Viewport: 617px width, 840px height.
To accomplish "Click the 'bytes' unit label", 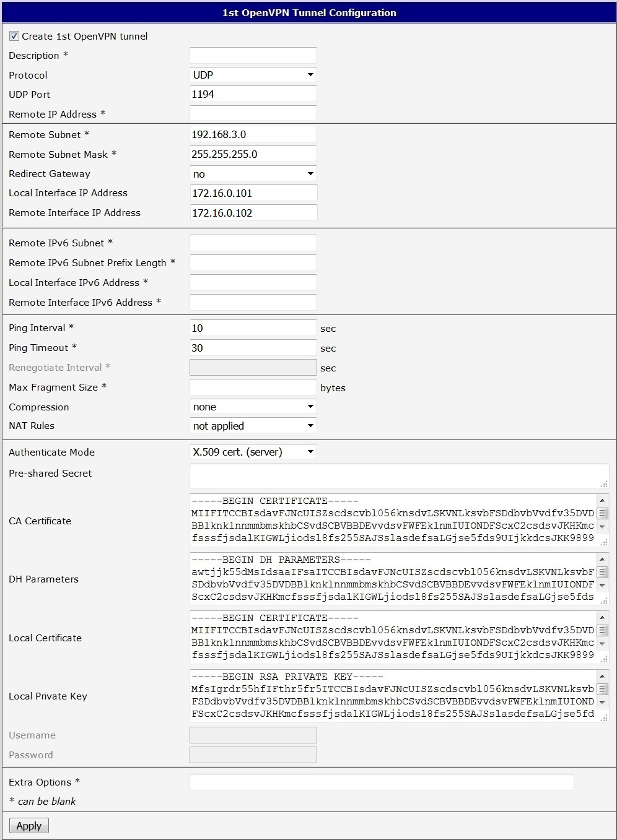I will 333,388.
